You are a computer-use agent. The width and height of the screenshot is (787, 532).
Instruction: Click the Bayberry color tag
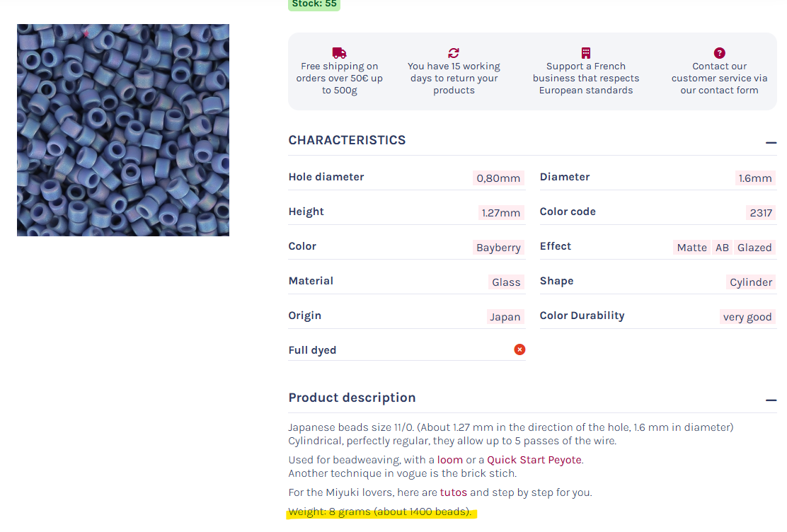click(x=498, y=248)
